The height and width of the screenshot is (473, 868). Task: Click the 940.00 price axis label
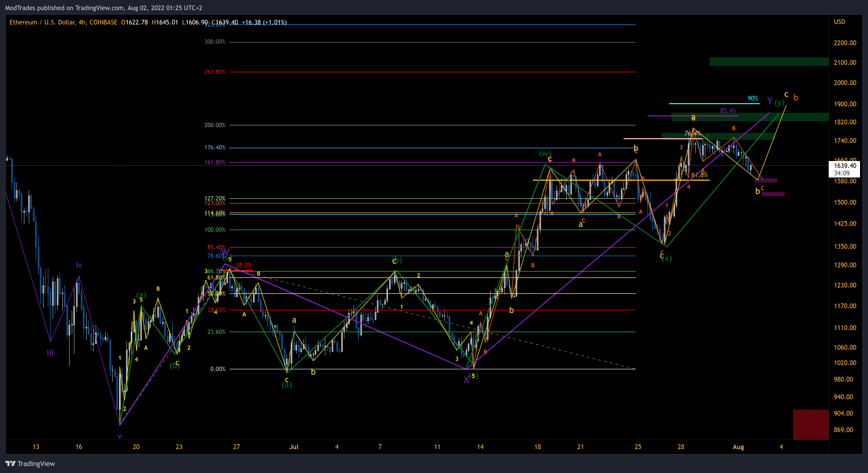coord(844,397)
